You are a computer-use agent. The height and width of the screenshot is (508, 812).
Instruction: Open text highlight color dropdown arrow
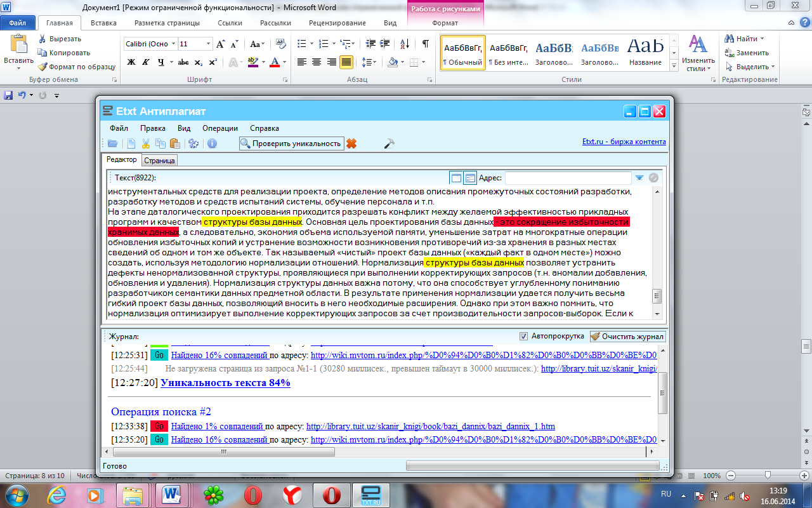[263, 62]
